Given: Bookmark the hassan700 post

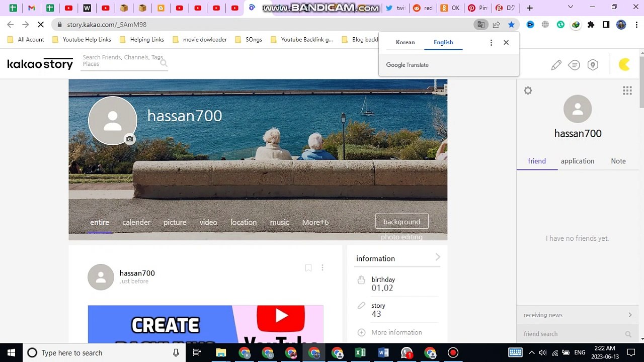Looking at the screenshot, I should tap(308, 268).
